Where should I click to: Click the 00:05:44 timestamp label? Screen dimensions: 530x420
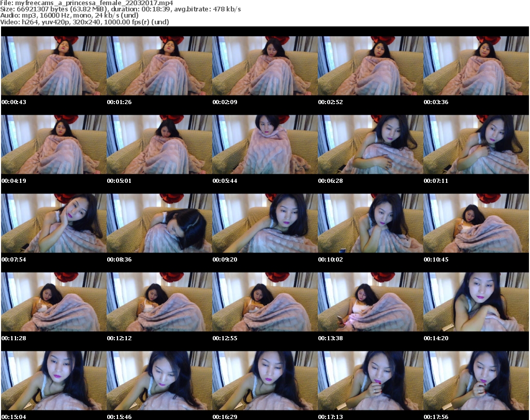[225, 181]
